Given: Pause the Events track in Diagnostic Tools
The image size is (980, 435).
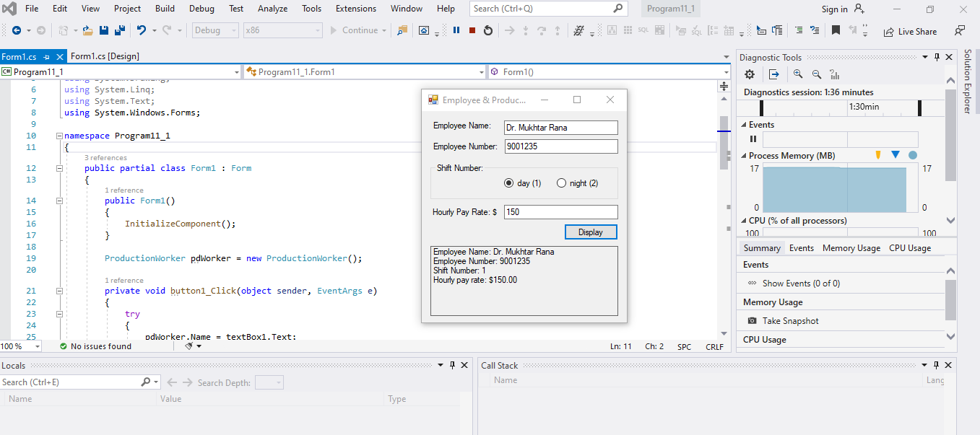Looking at the screenshot, I should pyautogui.click(x=753, y=139).
